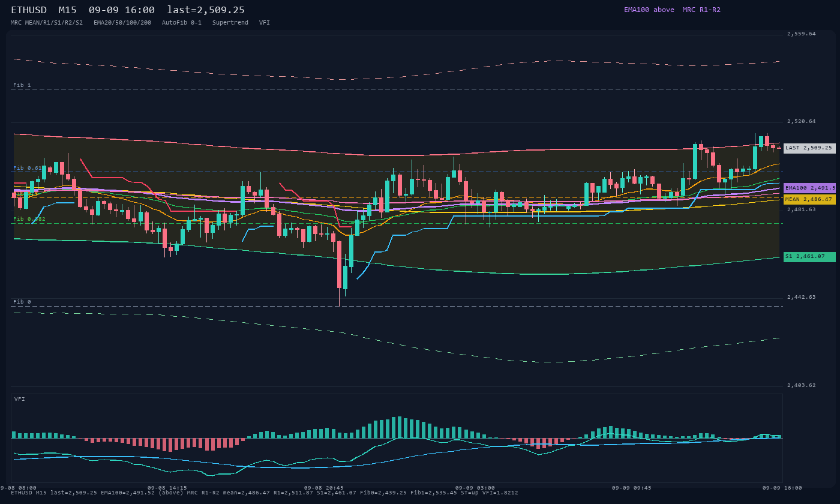Select the 2,481.63 price axis label

(x=802, y=209)
